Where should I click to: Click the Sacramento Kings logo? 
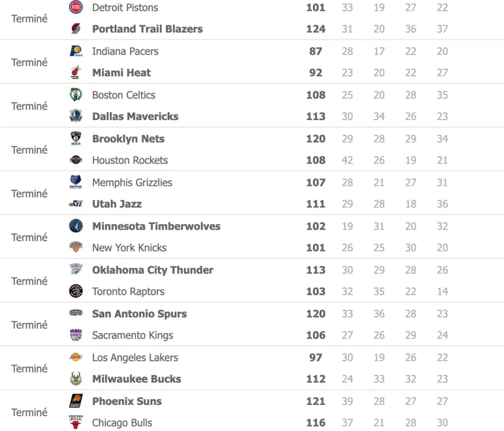click(76, 335)
